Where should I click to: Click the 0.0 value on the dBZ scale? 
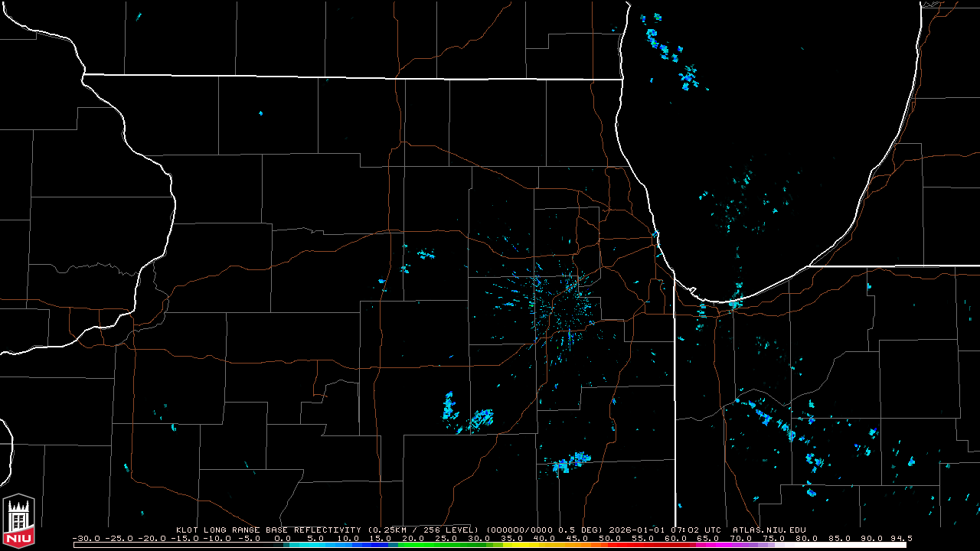coord(283,538)
